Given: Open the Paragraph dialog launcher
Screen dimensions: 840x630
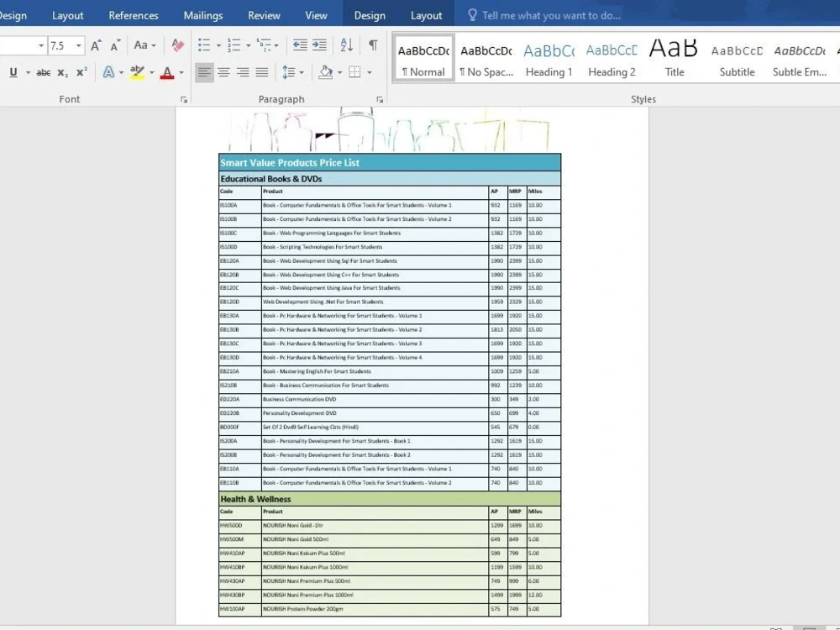Looking at the screenshot, I should tap(380, 100).
